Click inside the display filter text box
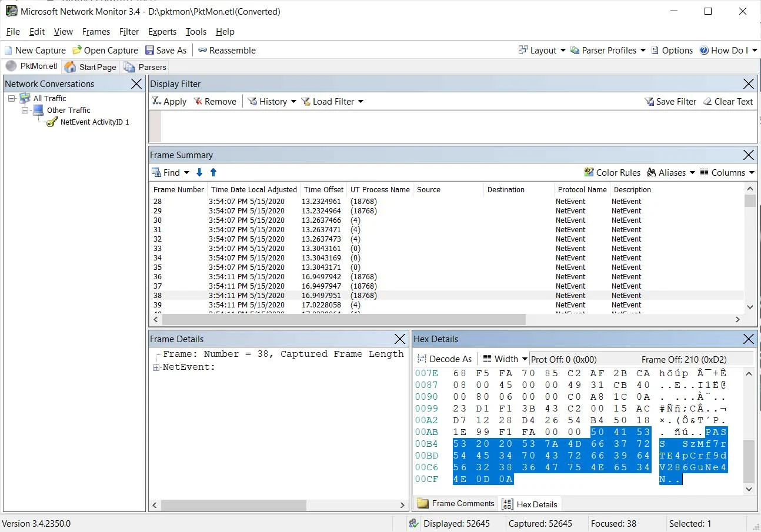The width and height of the screenshot is (761, 532). [x=459, y=126]
